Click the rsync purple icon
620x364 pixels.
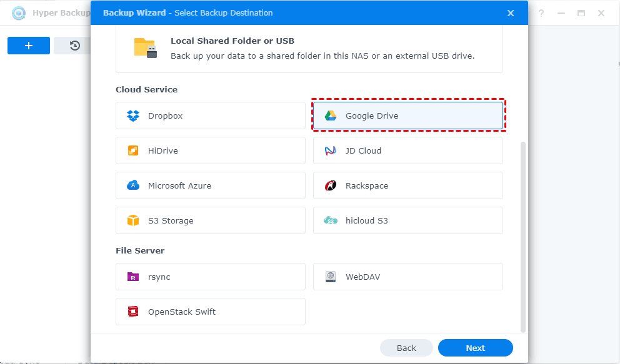(133, 277)
